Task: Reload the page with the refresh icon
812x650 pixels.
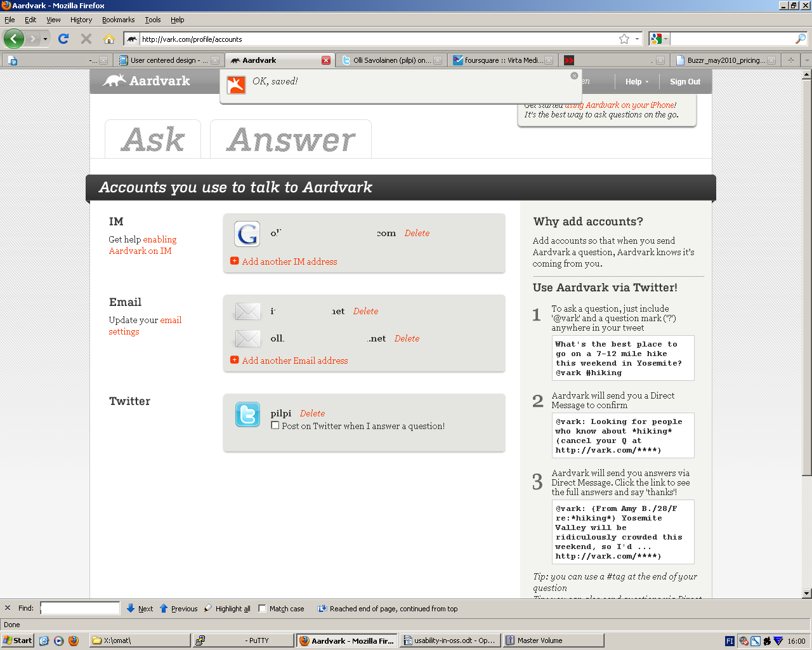Action: tap(63, 39)
